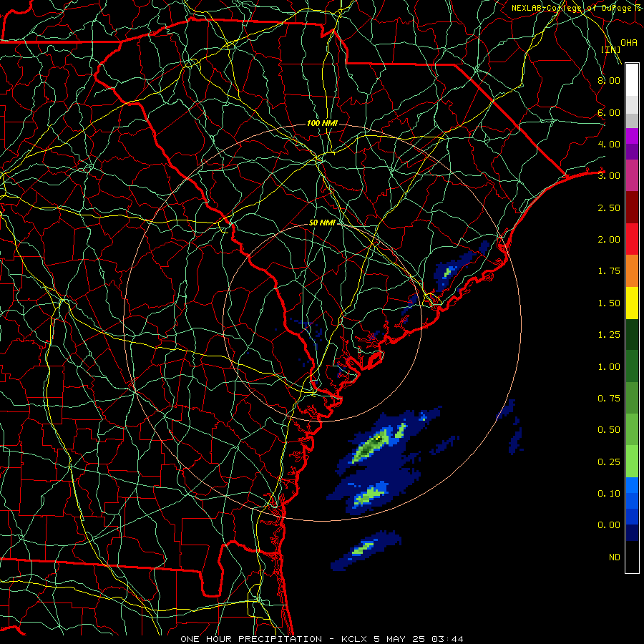Pick the pink swatch beside 3.00
Screen dimensions: 644x644
pos(632,175)
